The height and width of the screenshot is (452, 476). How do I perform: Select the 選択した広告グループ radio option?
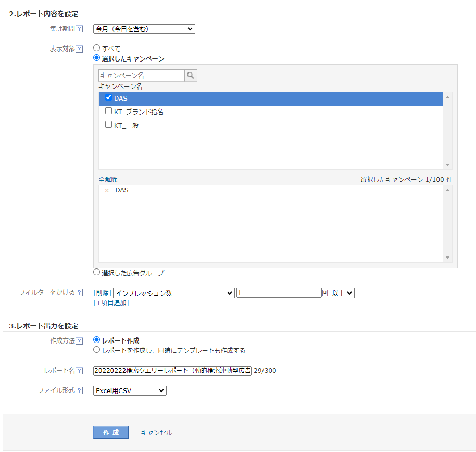click(96, 272)
